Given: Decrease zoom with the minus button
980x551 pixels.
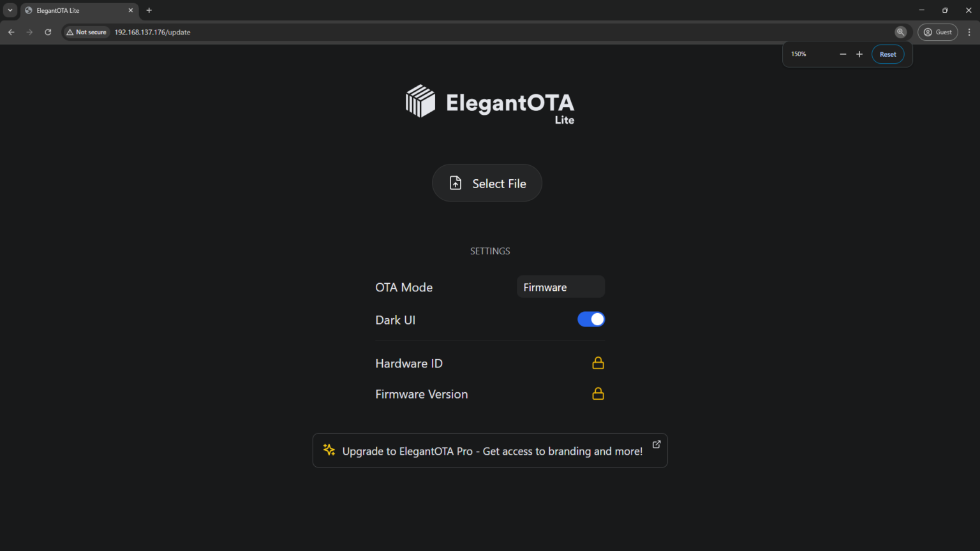Looking at the screenshot, I should point(843,54).
